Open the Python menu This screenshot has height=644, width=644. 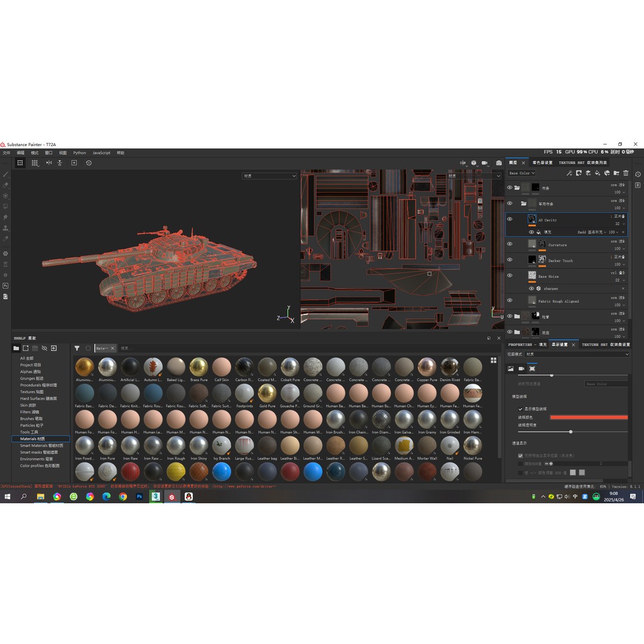[x=80, y=153]
